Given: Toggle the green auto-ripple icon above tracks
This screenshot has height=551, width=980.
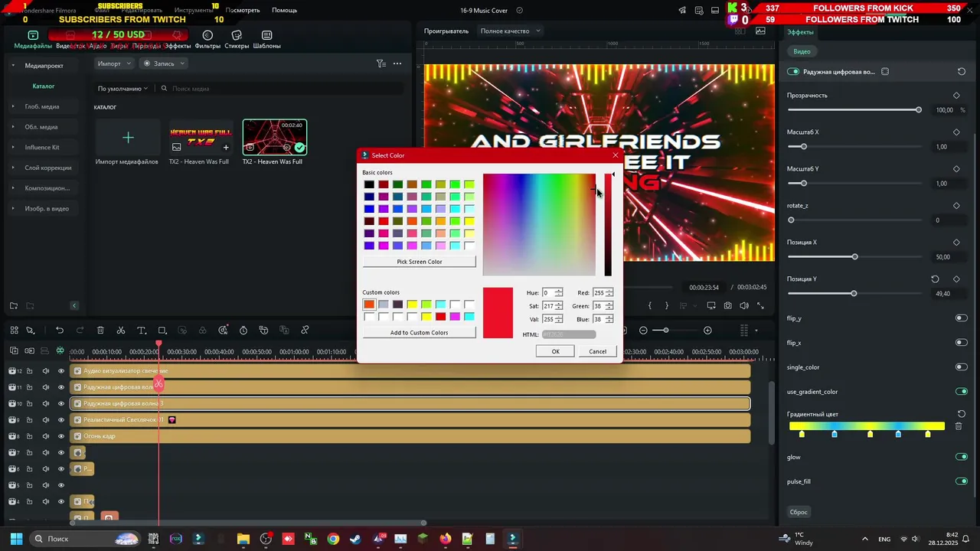Looking at the screenshot, I should point(60,351).
